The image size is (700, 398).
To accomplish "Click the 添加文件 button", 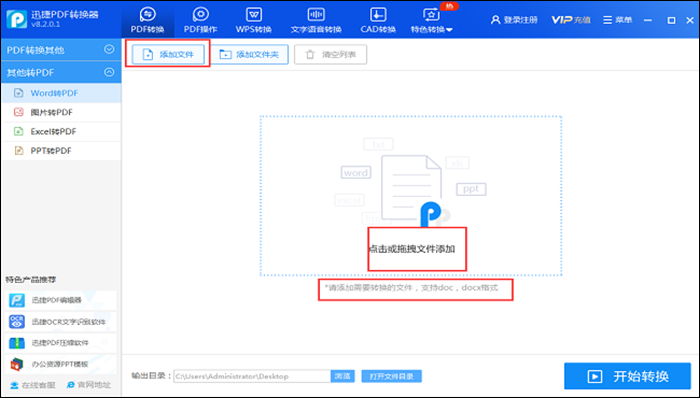I will pos(168,54).
